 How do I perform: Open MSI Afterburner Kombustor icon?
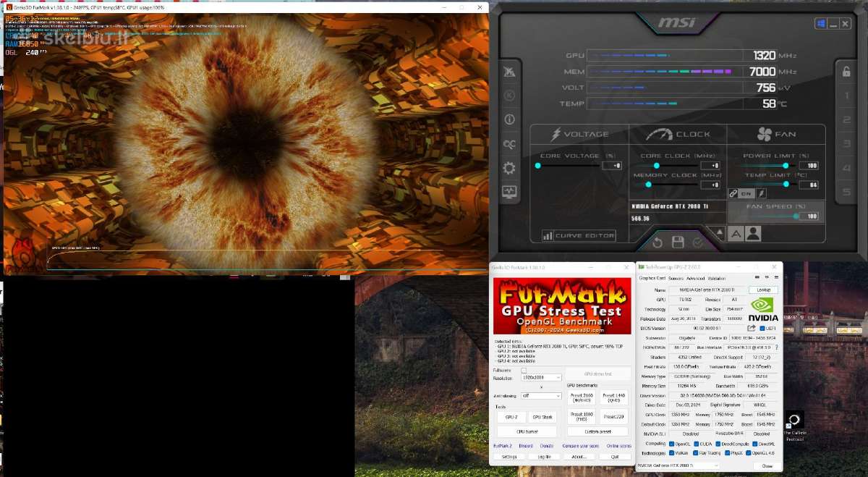(x=510, y=72)
